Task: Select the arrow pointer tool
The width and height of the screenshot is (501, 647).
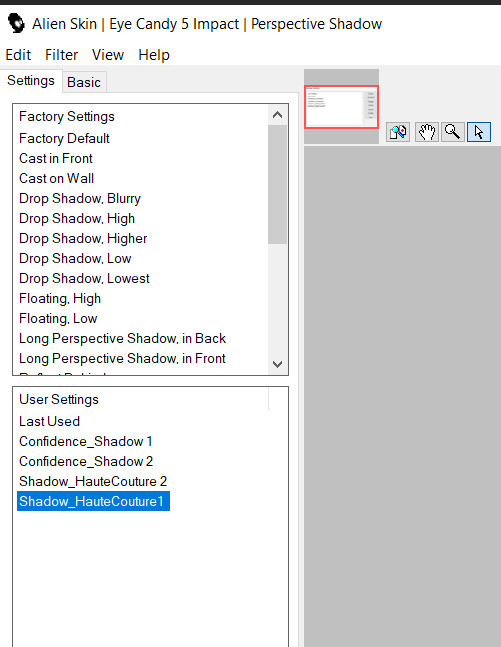Action: pos(479,132)
